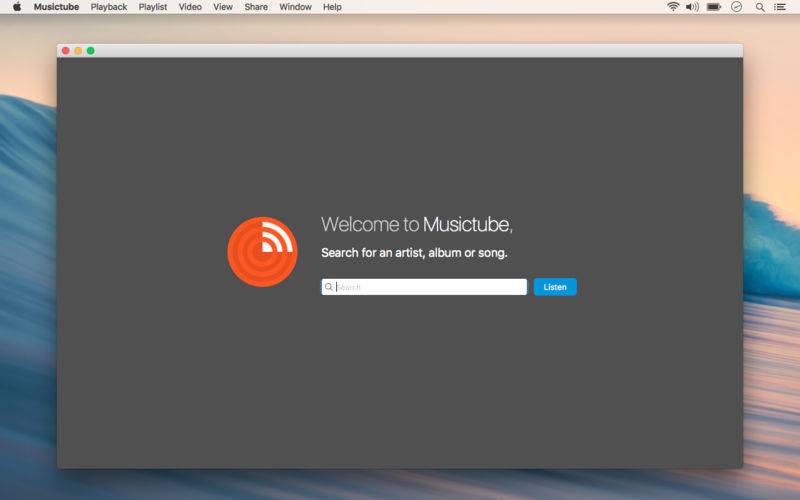Click the Wi-Fi status icon

(x=673, y=7)
